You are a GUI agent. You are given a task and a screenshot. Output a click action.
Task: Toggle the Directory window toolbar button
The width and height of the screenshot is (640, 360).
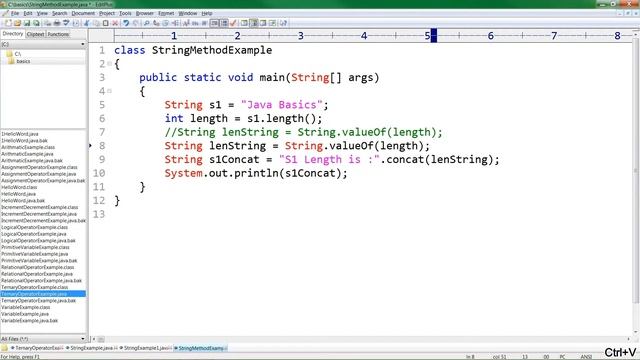point(254,23)
